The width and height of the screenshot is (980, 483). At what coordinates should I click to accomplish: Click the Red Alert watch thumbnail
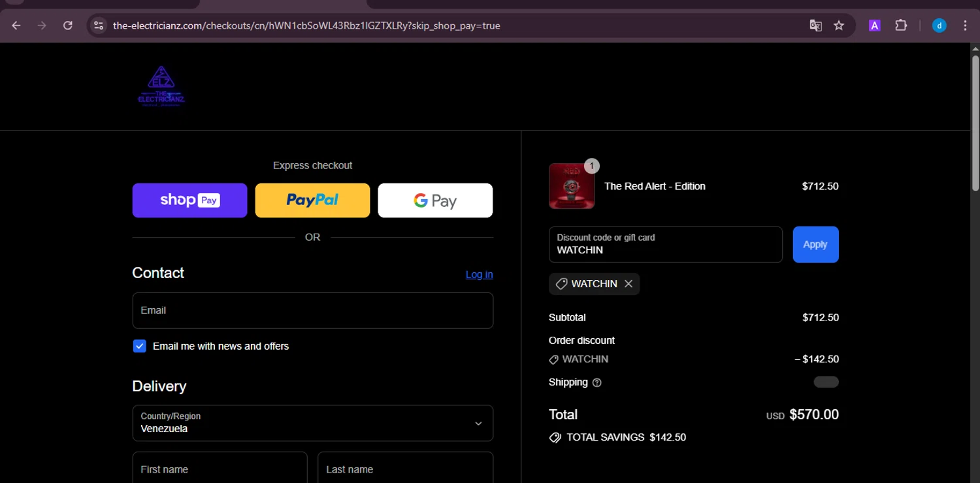tap(572, 186)
